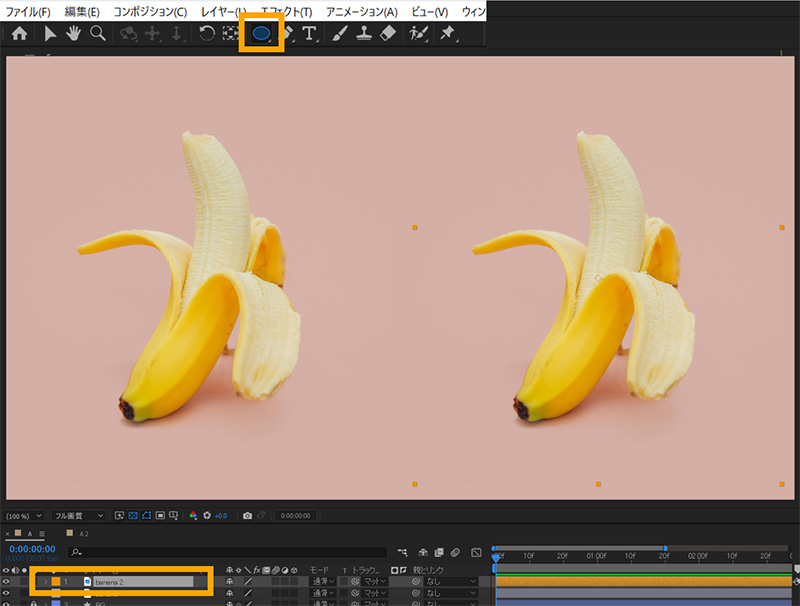Click the Reset Exposure aperture icon
The height and width of the screenshot is (606, 800).
pos(207,516)
